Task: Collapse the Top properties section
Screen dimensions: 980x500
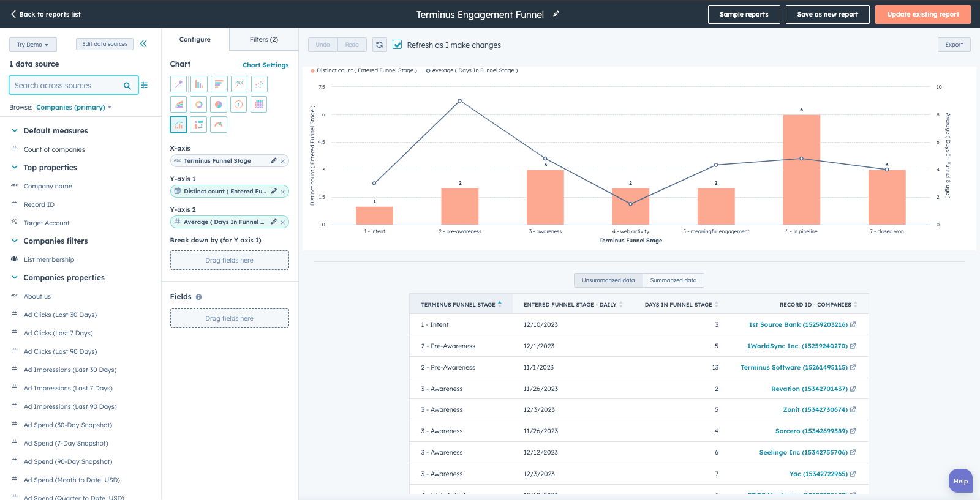Action: click(14, 167)
